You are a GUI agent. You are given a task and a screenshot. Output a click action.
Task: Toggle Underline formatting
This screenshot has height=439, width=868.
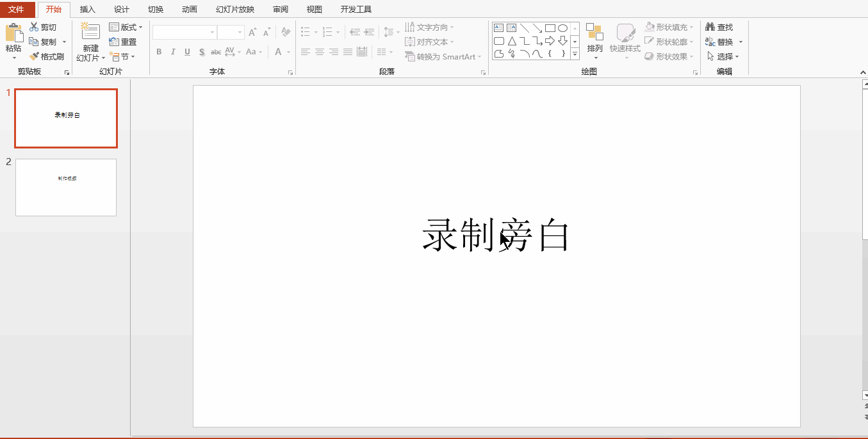[187, 52]
